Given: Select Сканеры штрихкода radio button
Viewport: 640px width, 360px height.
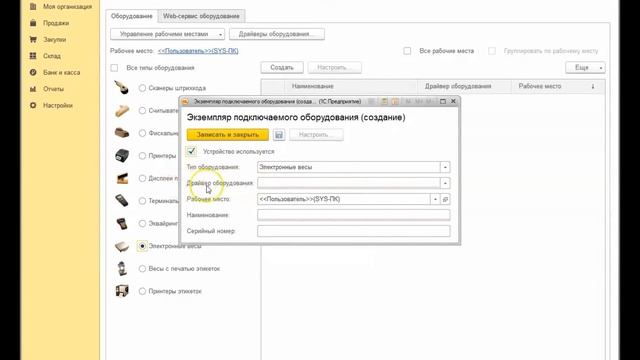Looking at the screenshot, I should point(142,88).
